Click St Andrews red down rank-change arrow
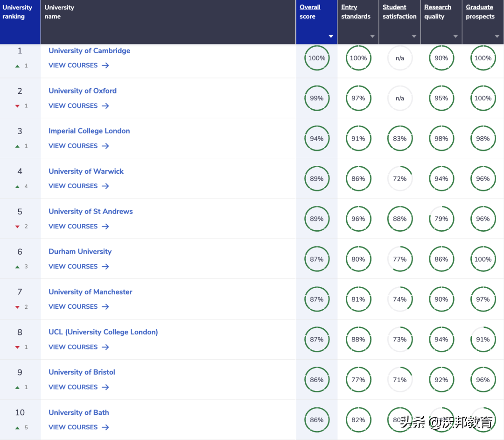504x440 pixels. point(17,227)
